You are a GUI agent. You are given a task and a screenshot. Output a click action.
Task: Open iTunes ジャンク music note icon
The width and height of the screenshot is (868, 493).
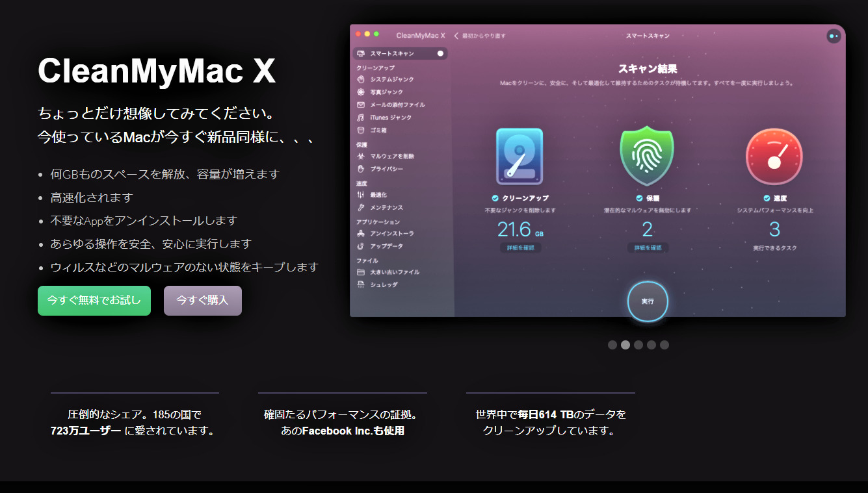(x=361, y=118)
